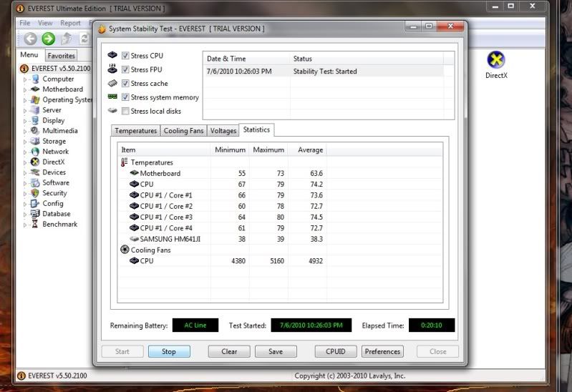The width and height of the screenshot is (572, 392).
Task: Click the Clear button
Action: coord(229,351)
